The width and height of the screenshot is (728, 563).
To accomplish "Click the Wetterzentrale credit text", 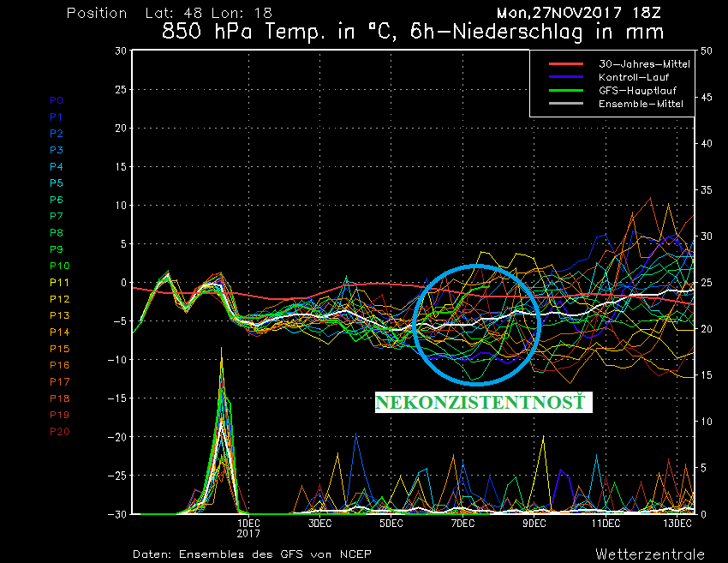I will (650, 554).
